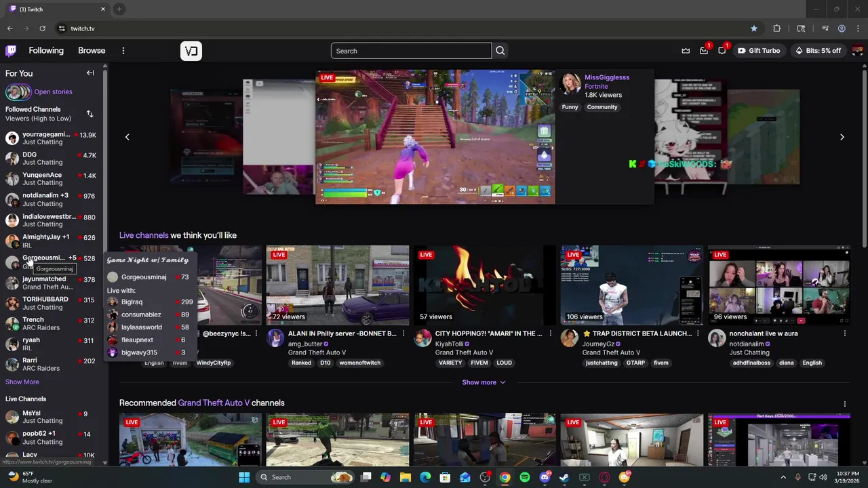This screenshot has height=488, width=868.
Task: Open options menu for nonchalant live stream card
Action: (x=845, y=333)
